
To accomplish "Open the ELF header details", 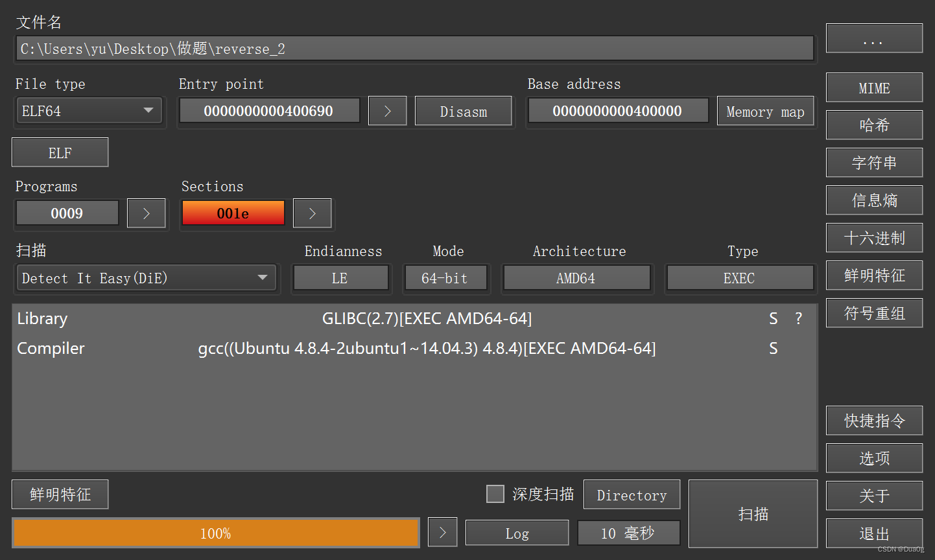I will [x=60, y=152].
